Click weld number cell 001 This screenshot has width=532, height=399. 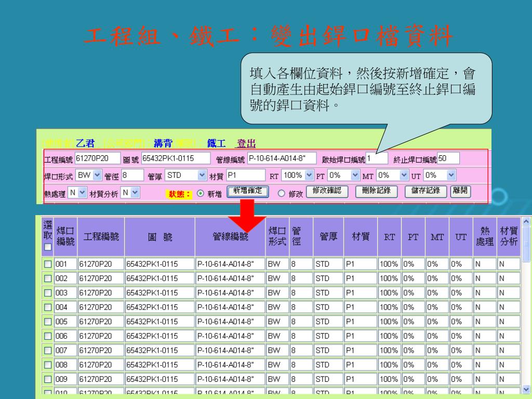[65, 264]
